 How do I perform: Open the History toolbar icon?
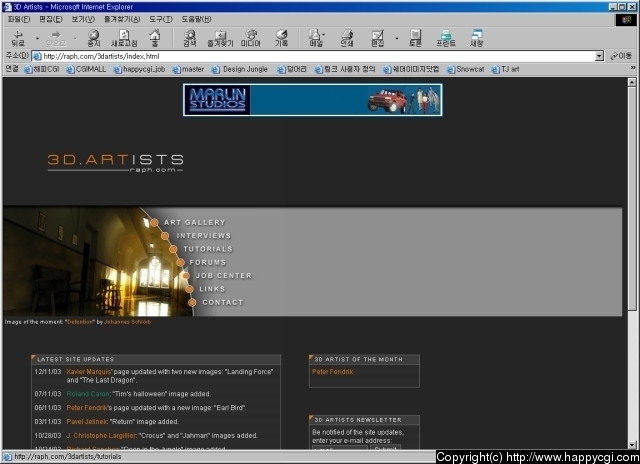(281, 38)
